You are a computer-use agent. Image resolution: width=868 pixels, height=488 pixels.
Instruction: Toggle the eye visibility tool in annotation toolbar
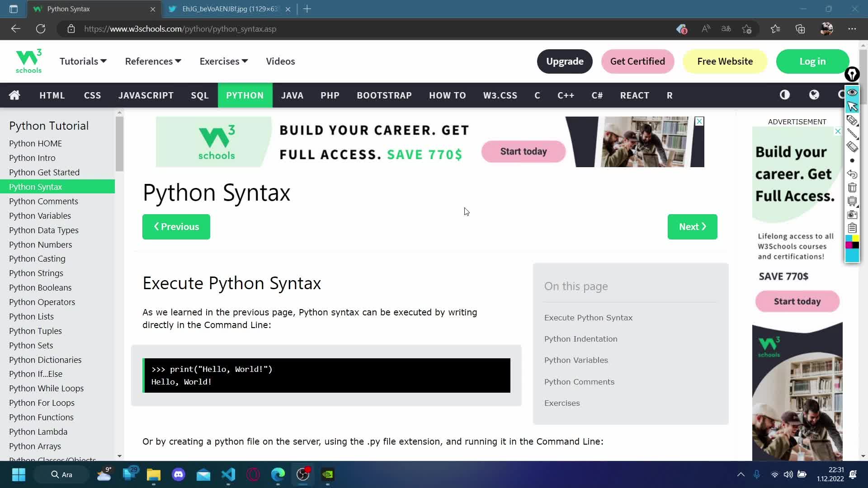click(x=852, y=93)
